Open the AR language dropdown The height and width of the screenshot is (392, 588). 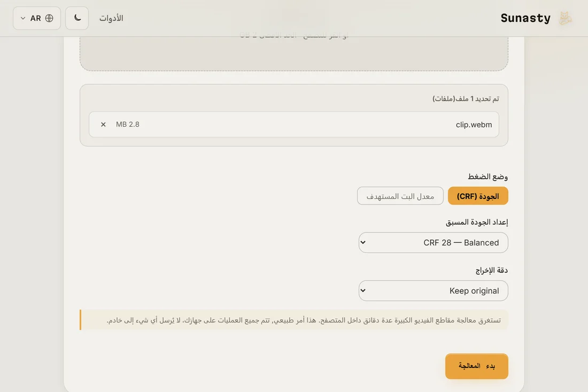[x=37, y=18]
